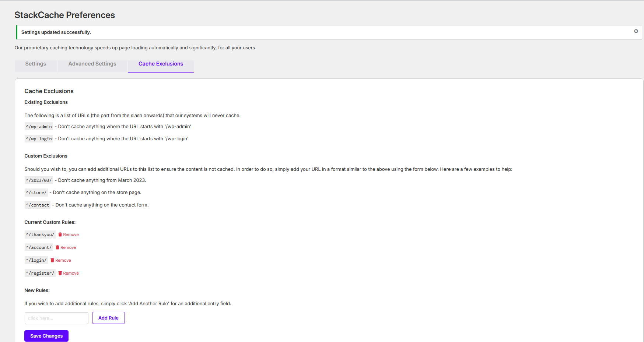Click trash icon for ^/register/ rule
This screenshot has width=644, height=342.
pyautogui.click(x=60, y=273)
